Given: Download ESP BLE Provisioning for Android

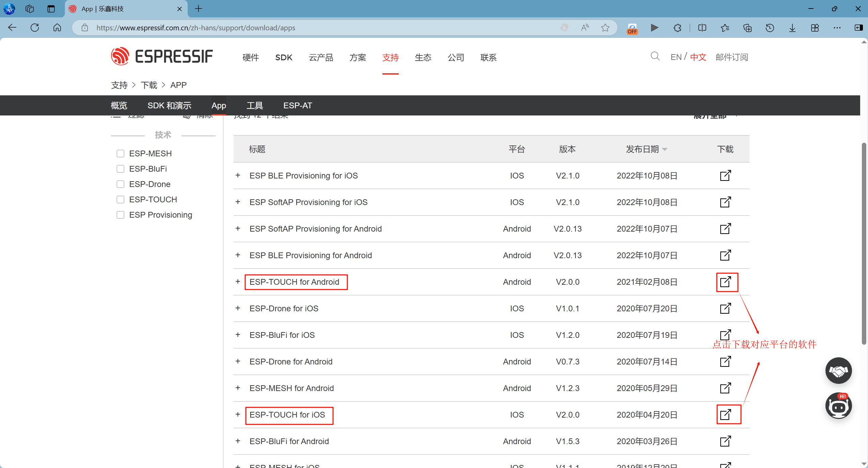Looking at the screenshot, I should [x=725, y=255].
